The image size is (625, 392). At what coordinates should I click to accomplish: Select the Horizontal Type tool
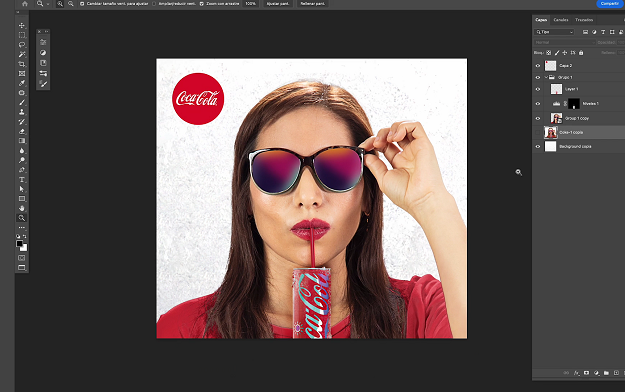click(x=22, y=179)
